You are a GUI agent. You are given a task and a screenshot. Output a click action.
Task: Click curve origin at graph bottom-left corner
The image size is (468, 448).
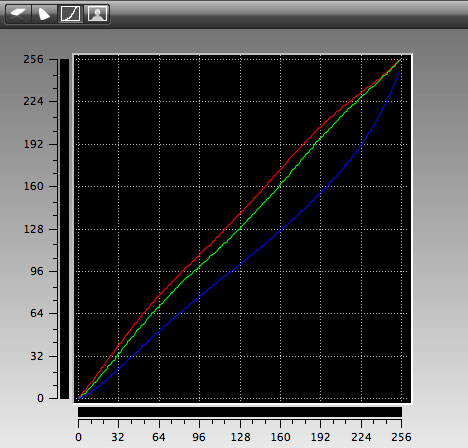79,398
